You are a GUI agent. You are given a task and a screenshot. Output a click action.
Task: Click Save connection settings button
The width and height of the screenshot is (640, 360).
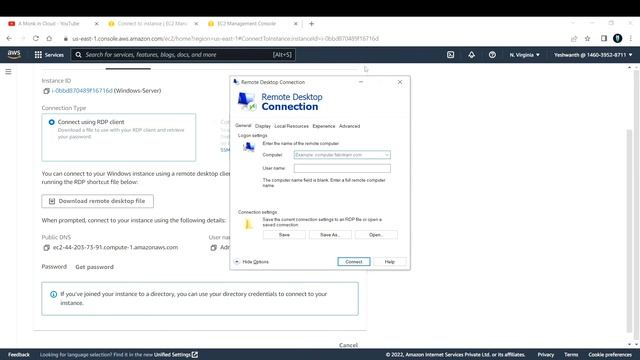coord(284,235)
